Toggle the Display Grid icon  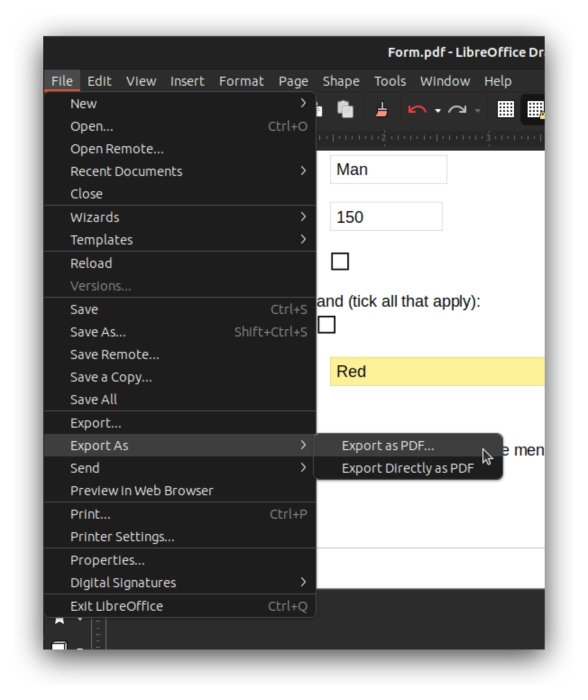click(505, 109)
